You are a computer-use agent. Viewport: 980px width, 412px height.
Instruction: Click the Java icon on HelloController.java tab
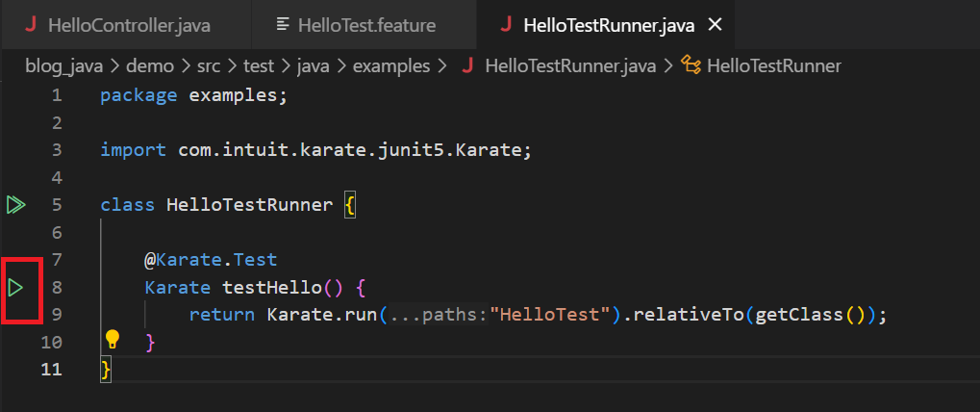(x=32, y=25)
